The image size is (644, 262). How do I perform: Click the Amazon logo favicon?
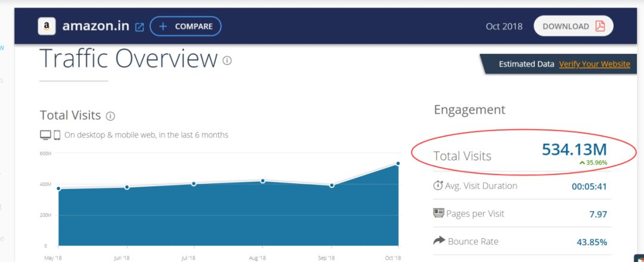coord(47,26)
